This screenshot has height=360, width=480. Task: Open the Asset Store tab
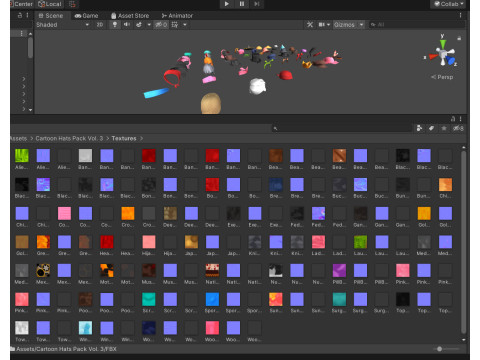130,16
